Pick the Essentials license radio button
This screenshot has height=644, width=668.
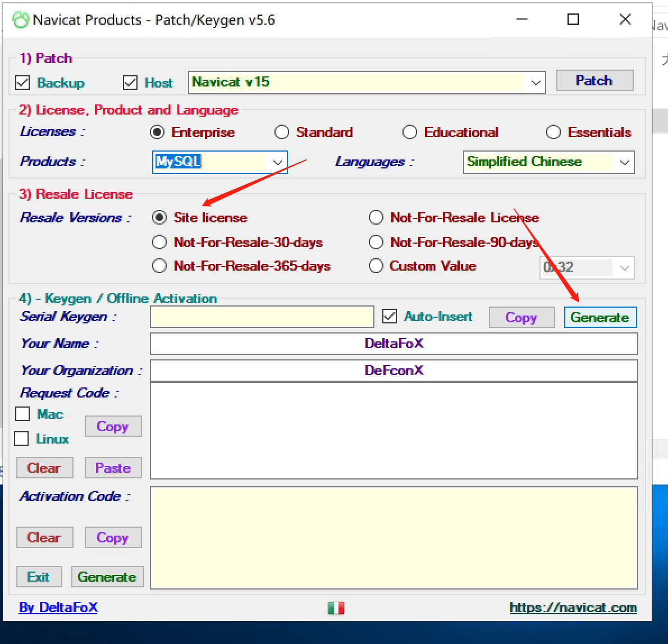(553, 132)
